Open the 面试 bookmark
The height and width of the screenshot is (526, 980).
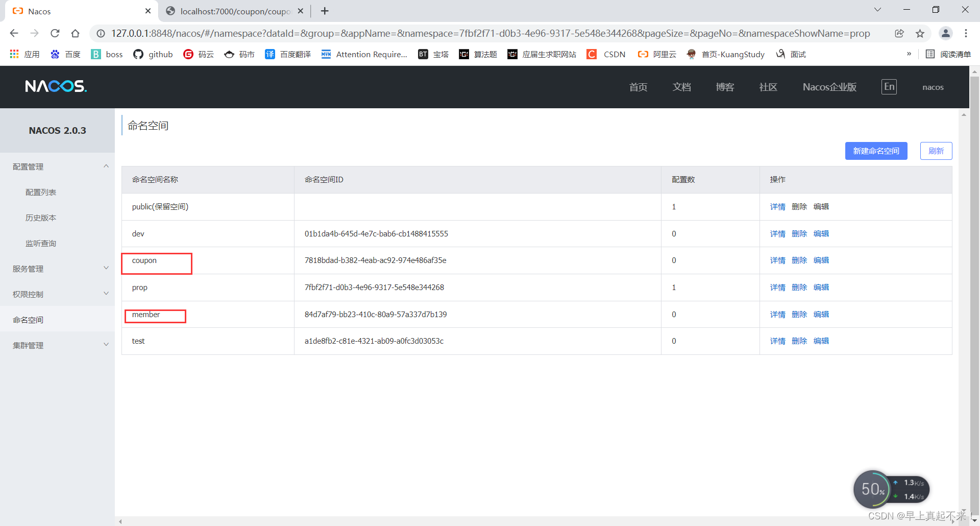(791, 54)
